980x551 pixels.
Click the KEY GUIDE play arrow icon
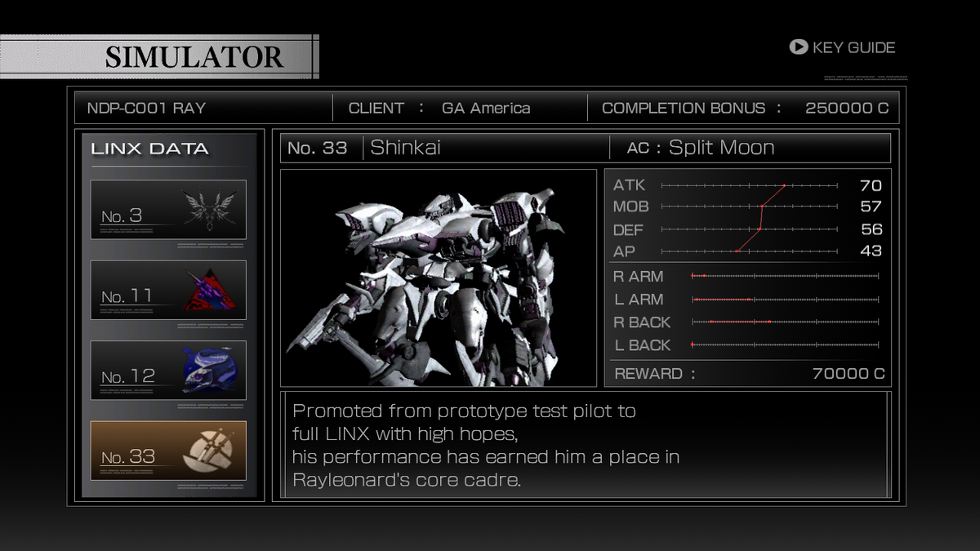click(x=798, y=47)
